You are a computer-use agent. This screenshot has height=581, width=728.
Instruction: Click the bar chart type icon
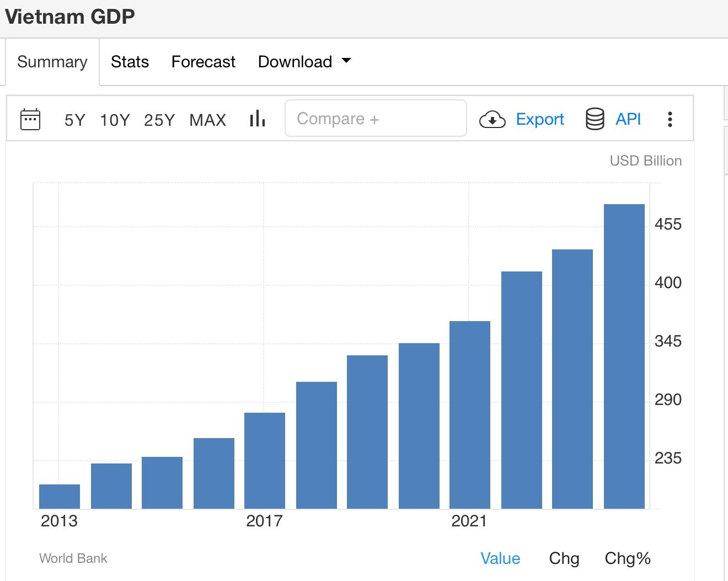point(258,119)
